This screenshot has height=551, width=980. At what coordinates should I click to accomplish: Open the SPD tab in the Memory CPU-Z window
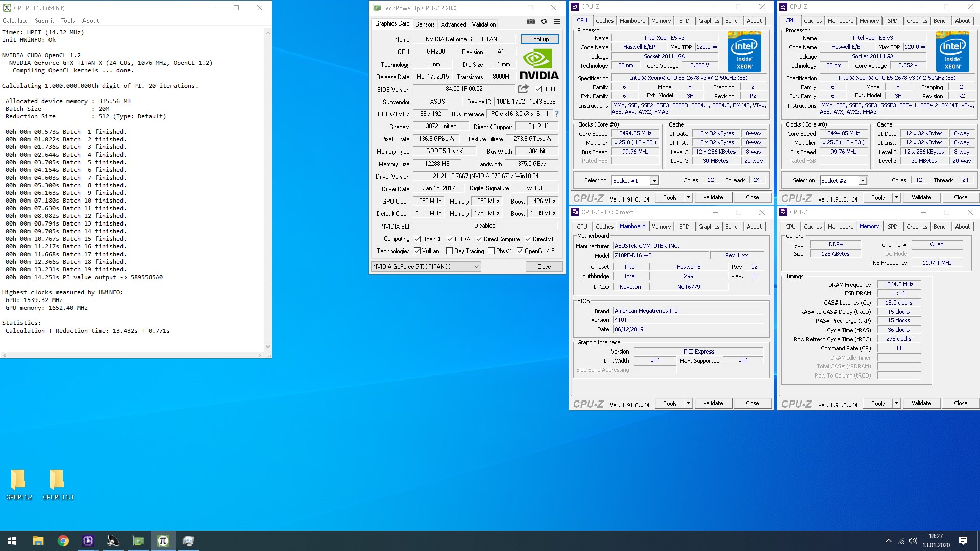(892, 227)
